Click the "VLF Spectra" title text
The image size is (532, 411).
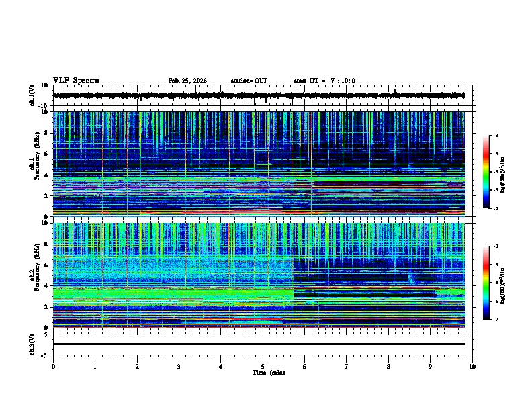tap(76, 81)
